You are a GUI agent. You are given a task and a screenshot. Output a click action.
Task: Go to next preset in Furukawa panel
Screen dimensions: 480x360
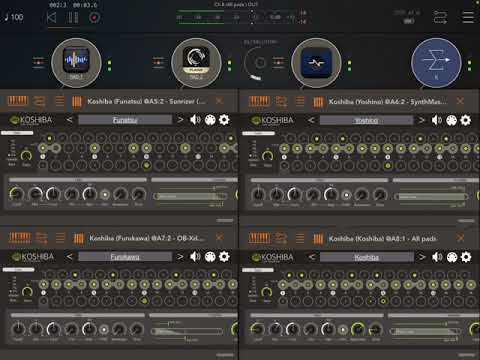click(x=180, y=257)
